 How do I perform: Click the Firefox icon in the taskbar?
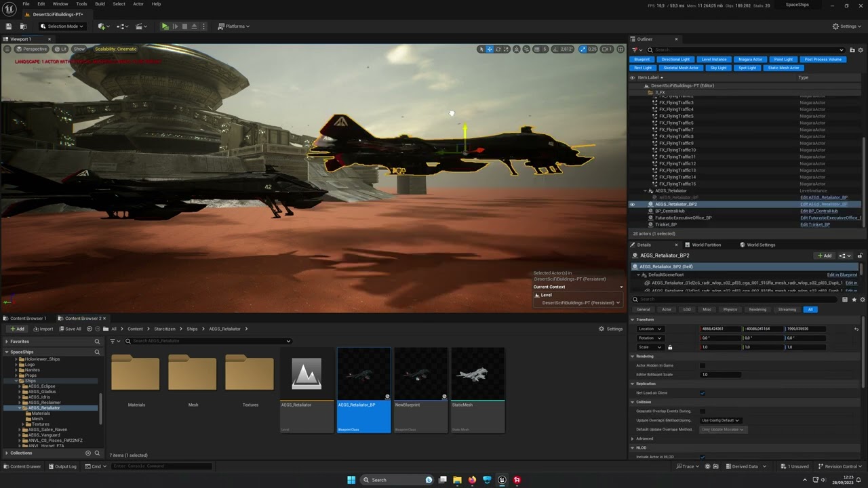click(x=473, y=480)
